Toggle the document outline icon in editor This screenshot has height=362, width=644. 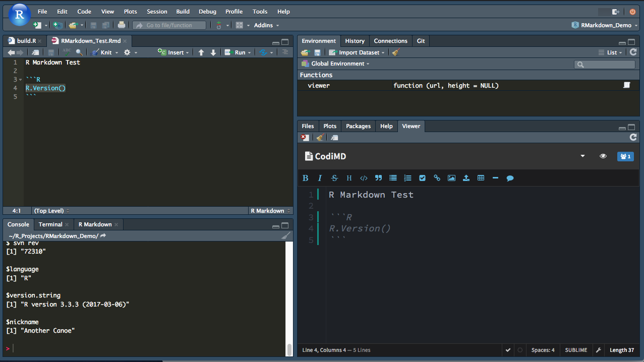coord(285,52)
